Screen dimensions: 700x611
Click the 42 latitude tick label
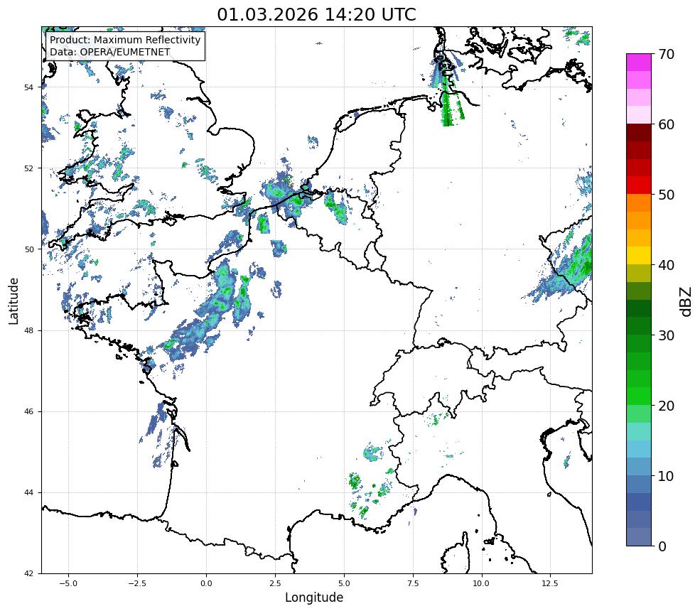click(28, 574)
